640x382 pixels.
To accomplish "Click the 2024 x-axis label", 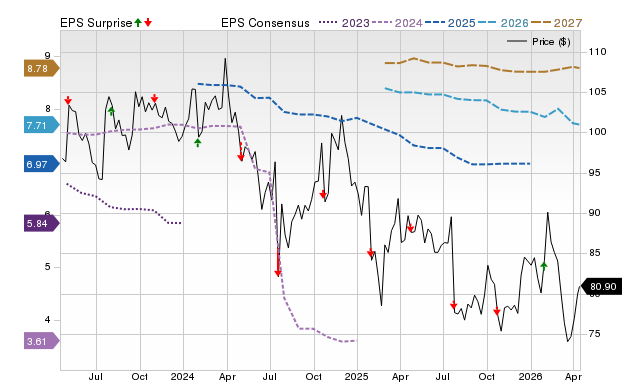I will point(182,376).
